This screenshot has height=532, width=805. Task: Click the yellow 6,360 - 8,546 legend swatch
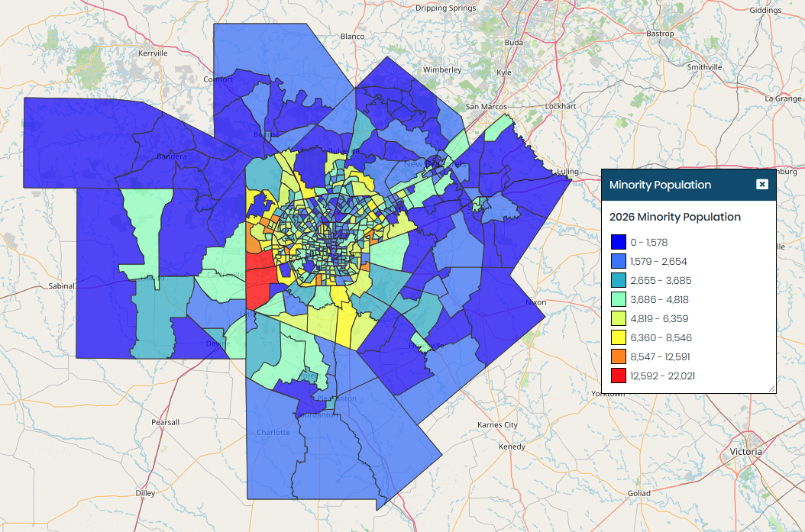point(619,337)
